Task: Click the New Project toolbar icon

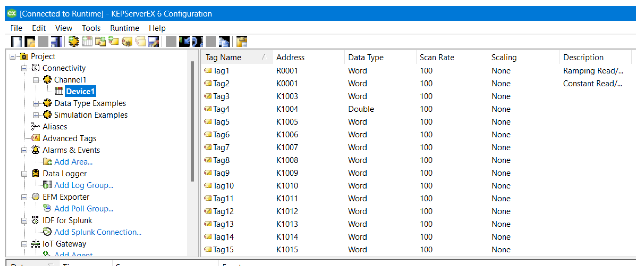Action: [16, 42]
